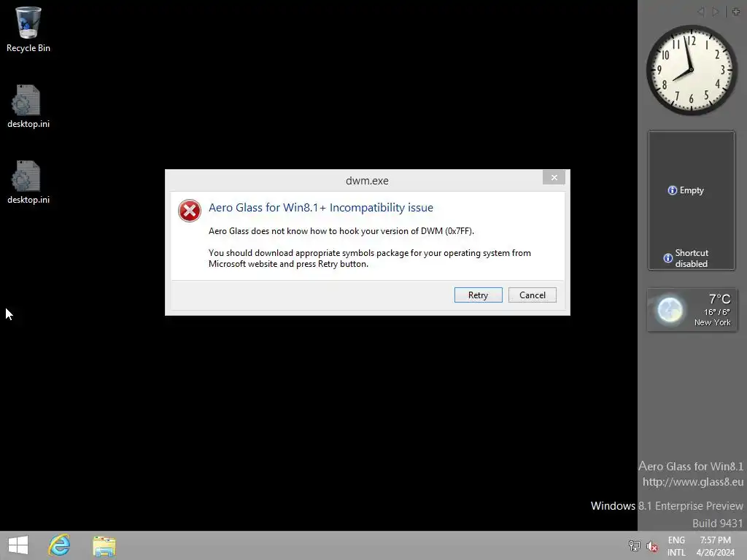Open the Windows Start button
Image resolution: width=747 pixels, height=560 pixels.
tap(18, 545)
